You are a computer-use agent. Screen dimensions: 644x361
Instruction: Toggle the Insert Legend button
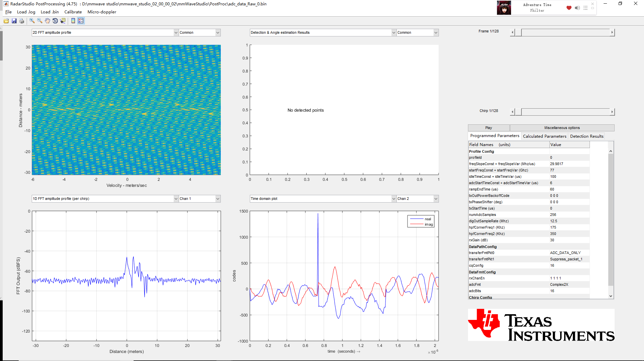point(81,21)
